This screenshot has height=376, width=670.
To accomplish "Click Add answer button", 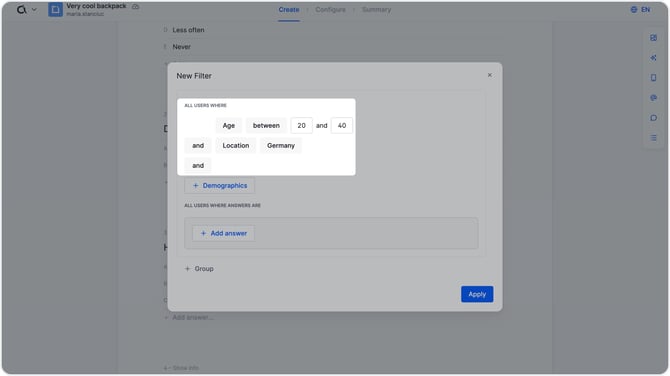I will pos(223,233).
